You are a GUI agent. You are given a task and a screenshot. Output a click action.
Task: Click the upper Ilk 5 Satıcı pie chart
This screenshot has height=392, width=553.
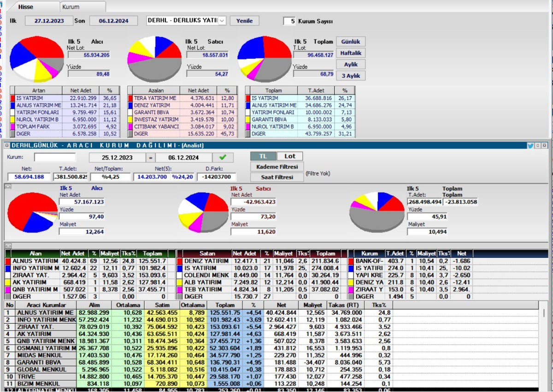(x=154, y=59)
